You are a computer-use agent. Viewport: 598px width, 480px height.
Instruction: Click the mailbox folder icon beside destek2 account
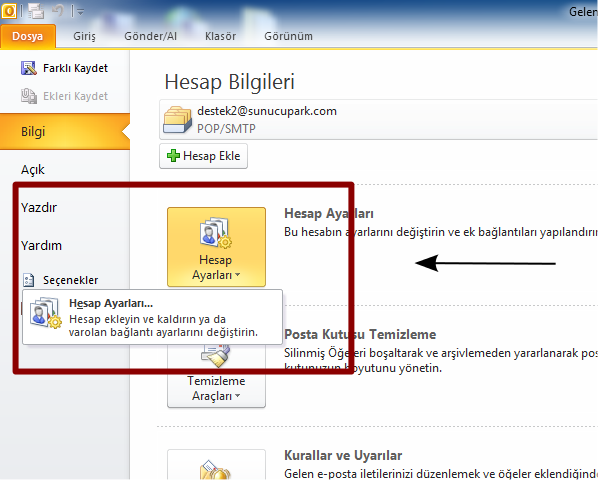177,120
